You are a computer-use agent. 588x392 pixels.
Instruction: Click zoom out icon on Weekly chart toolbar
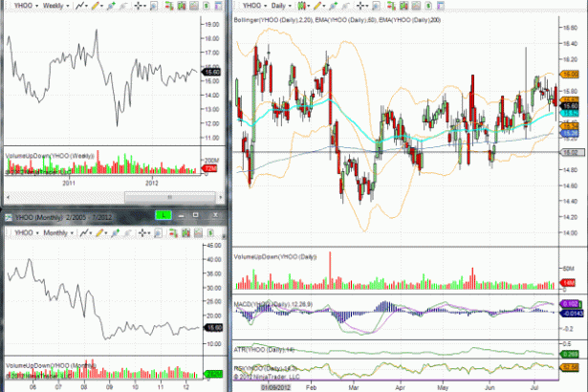click(x=123, y=6)
